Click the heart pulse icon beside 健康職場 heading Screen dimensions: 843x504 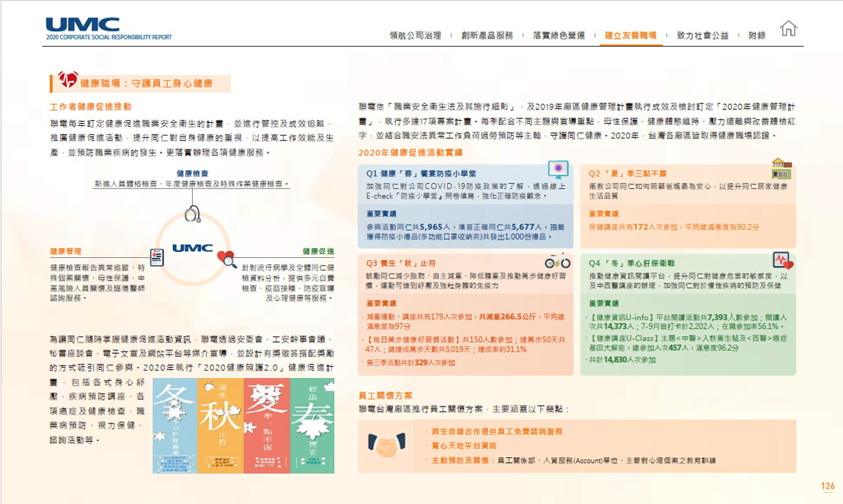click(x=68, y=80)
